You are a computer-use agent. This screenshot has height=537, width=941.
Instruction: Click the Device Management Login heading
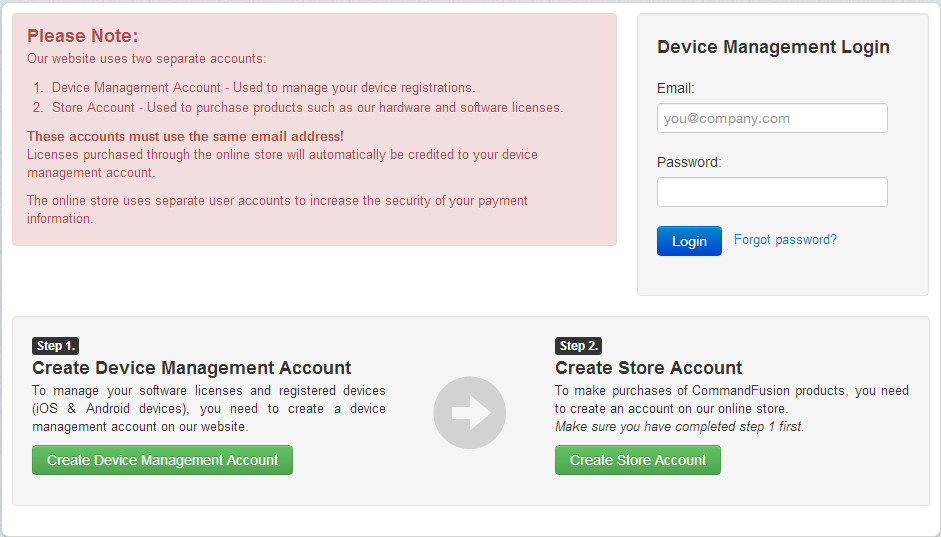[x=773, y=47]
